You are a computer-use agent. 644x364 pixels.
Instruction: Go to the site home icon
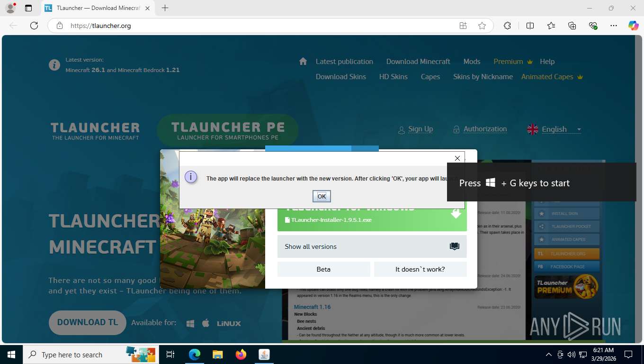pos(303,61)
